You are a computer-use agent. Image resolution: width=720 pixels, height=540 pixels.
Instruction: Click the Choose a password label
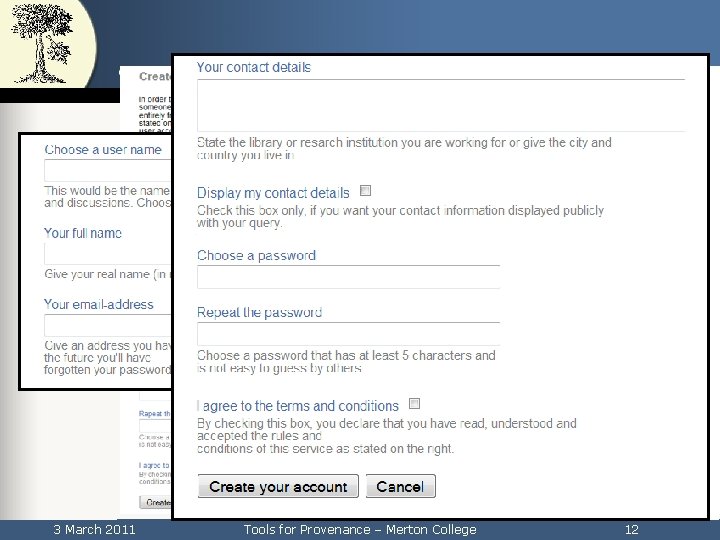[256, 255]
